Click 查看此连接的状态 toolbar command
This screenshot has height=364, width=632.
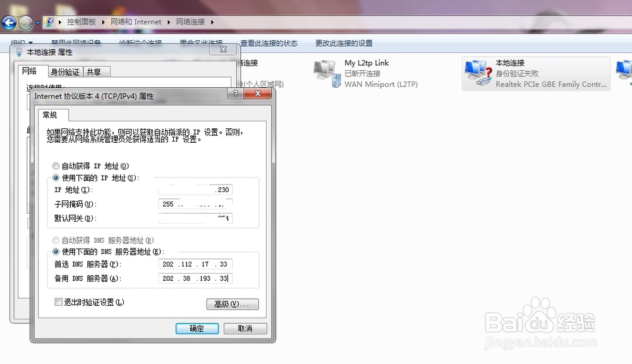[269, 43]
